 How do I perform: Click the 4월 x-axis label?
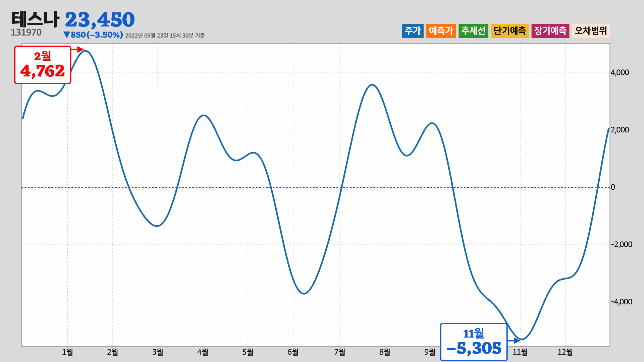point(203,352)
